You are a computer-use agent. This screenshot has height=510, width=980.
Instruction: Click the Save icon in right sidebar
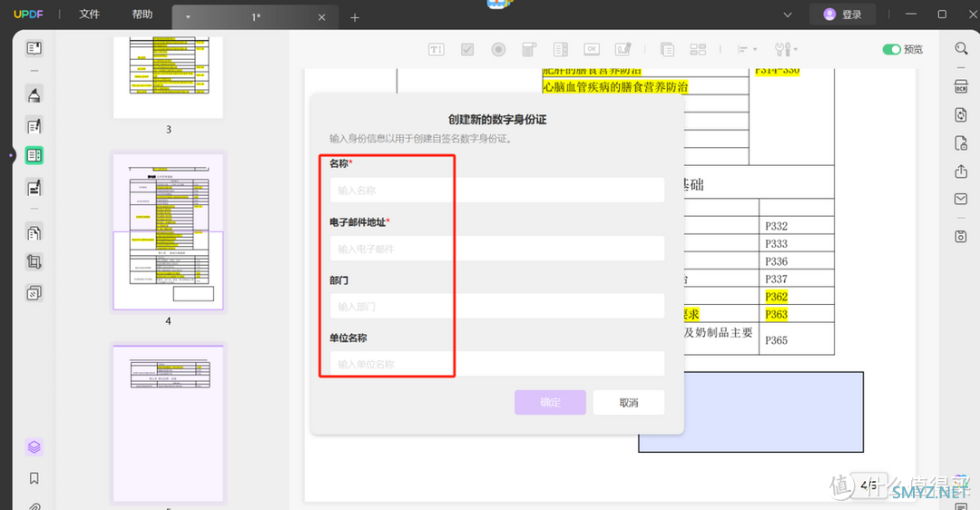[961, 236]
